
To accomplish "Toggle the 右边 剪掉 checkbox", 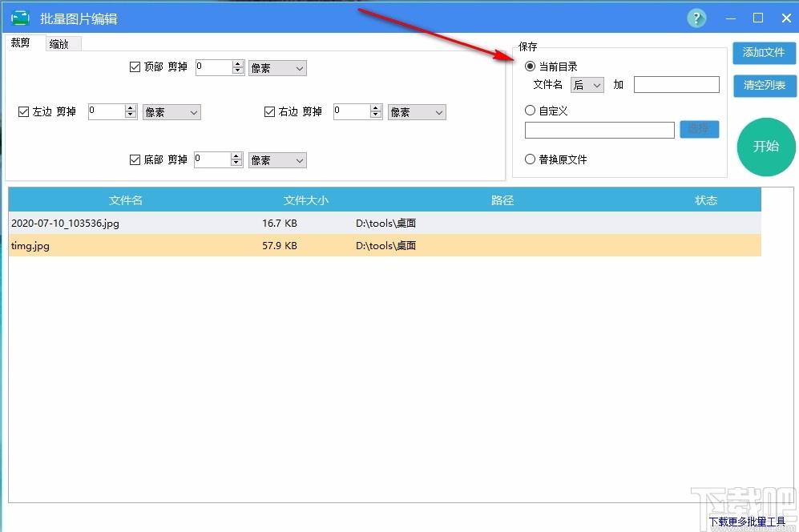I will pyautogui.click(x=269, y=111).
